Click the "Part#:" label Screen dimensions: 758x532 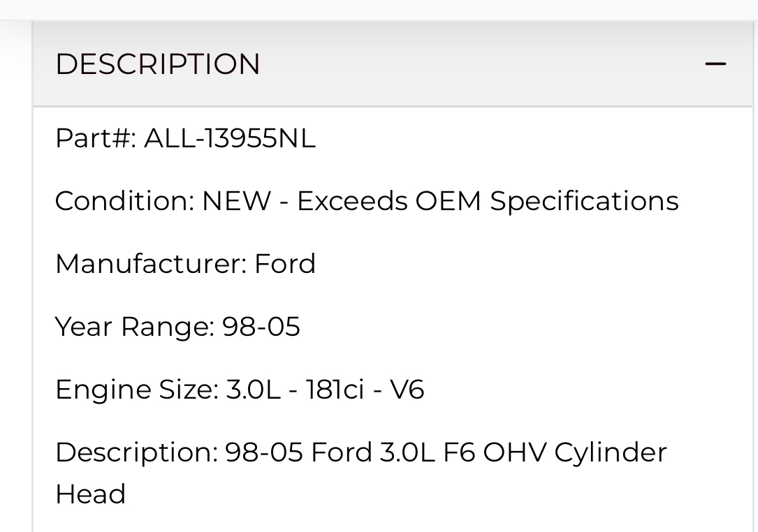(x=95, y=138)
